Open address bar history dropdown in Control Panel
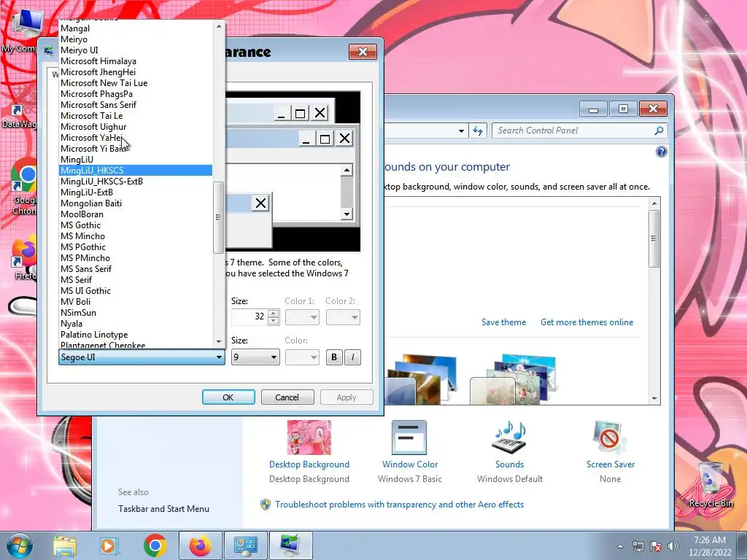The height and width of the screenshot is (560, 747). 461,131
